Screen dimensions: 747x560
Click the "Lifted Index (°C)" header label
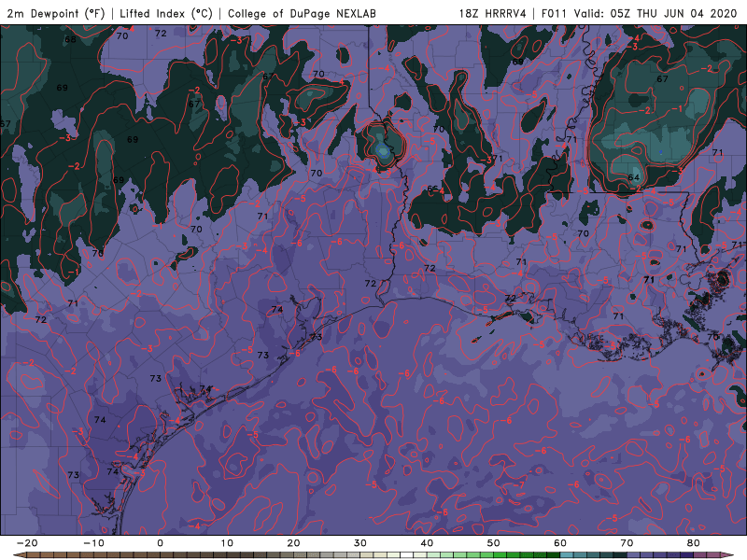click(x=166, y=13)
